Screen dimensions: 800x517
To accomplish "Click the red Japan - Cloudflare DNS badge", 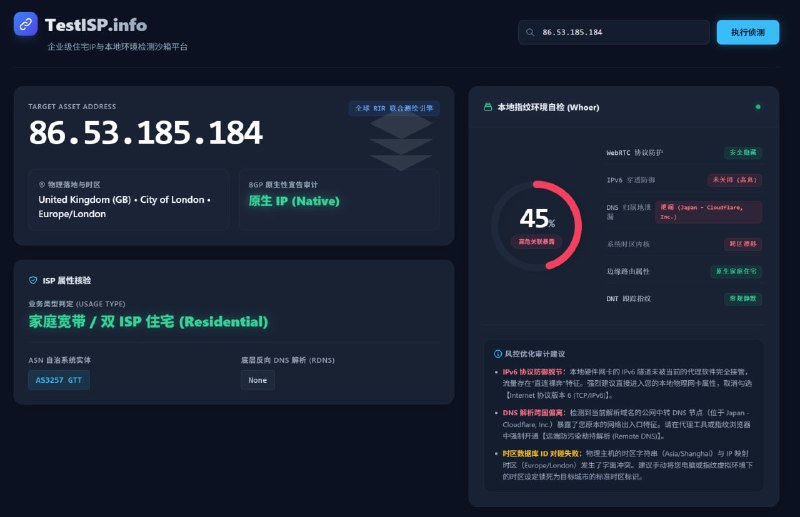I will (x=709, y=212).
